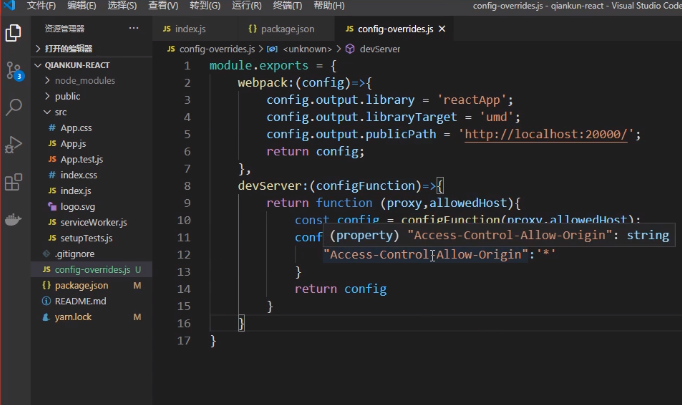Open the 运行(R) menu
The image size is (682, 405).
[x=247, y=6]
